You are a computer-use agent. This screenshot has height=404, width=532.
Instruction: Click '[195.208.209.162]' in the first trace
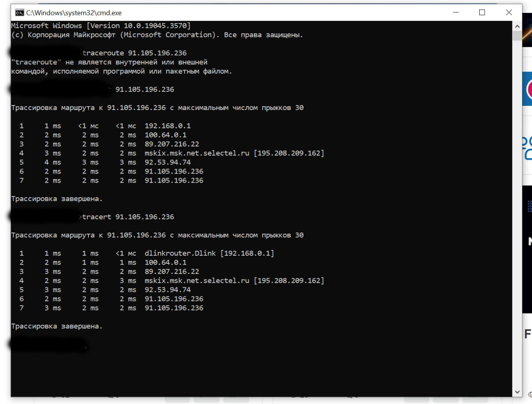pos(289,153)
